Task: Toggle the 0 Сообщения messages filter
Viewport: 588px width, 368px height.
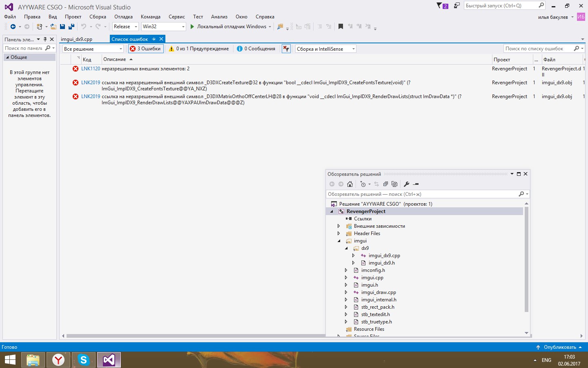Action: point(256,49)
